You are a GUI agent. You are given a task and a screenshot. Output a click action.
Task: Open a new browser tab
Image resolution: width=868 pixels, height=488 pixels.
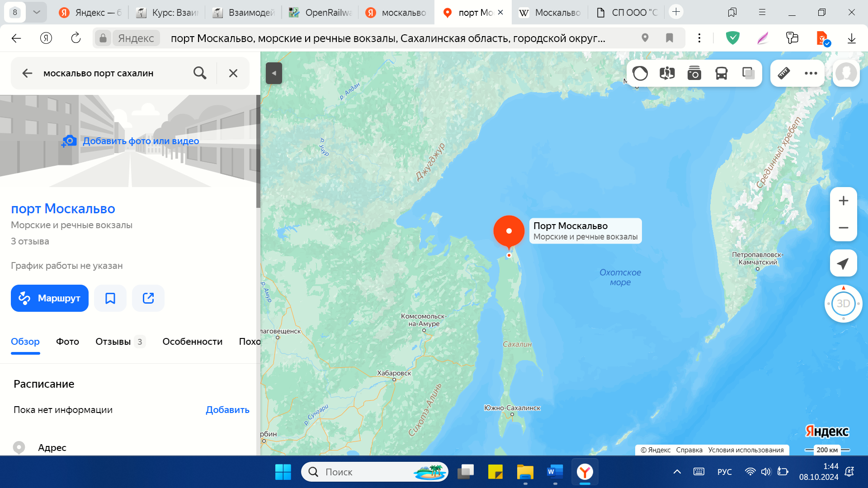(x=676, y=12)
